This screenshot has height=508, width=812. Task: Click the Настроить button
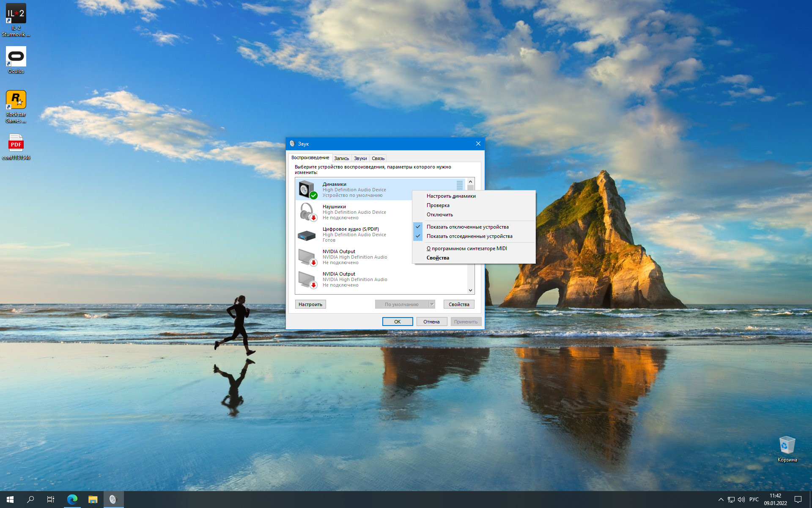coord(310,304)
